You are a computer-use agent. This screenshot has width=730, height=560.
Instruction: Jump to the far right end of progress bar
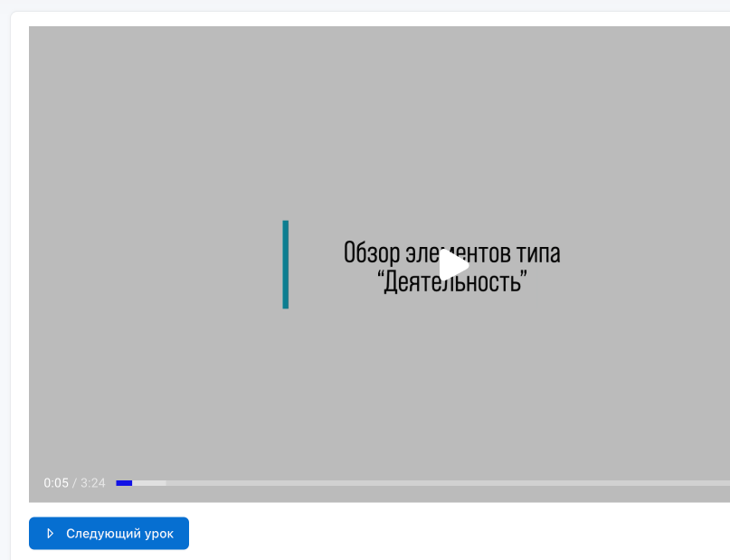coord(726,483)
